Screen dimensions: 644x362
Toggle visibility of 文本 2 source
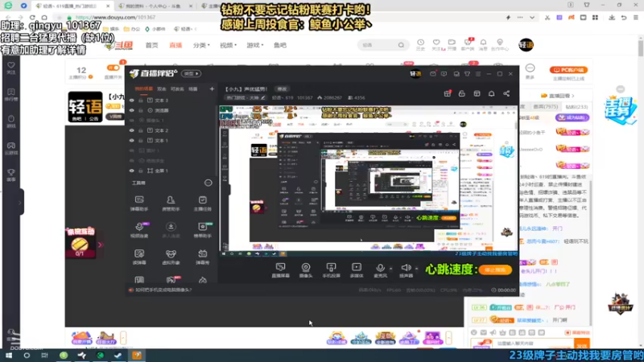coord(131,130)
